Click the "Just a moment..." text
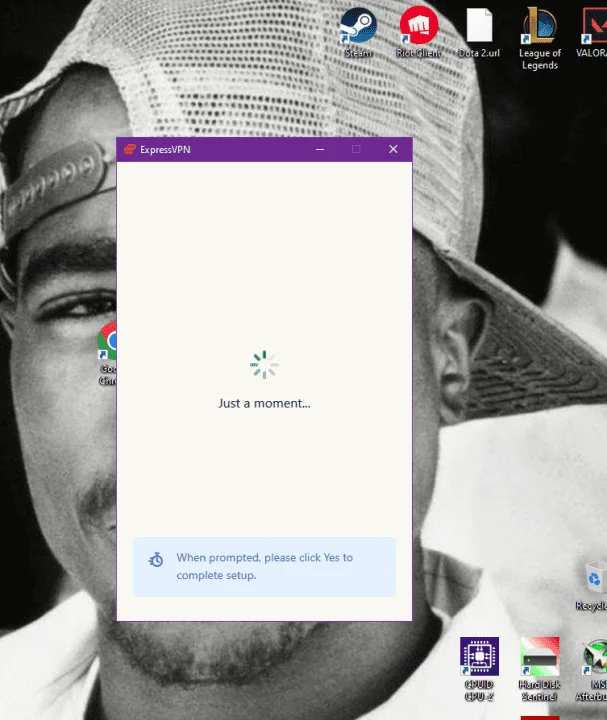 coord(264,403)
